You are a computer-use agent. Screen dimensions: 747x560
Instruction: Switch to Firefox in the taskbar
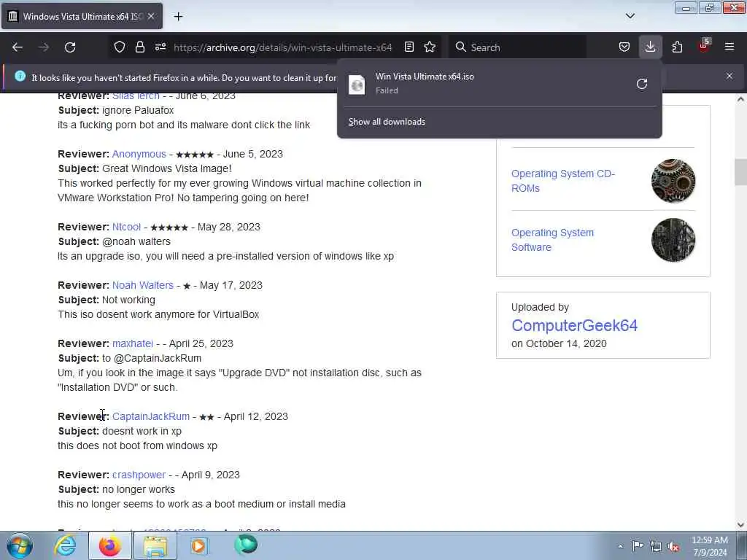[x=110, y=545]
